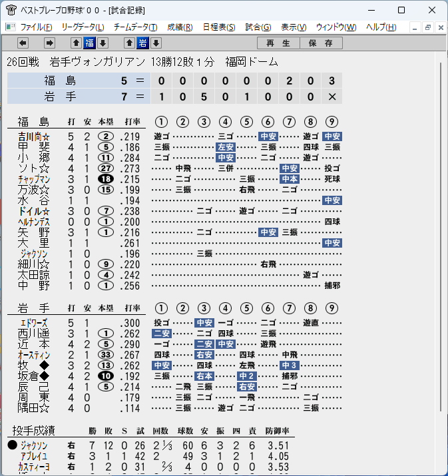This screenshot has width=448, height=476.
Task: Click the 再生 replay button
Action: (278, 43)
